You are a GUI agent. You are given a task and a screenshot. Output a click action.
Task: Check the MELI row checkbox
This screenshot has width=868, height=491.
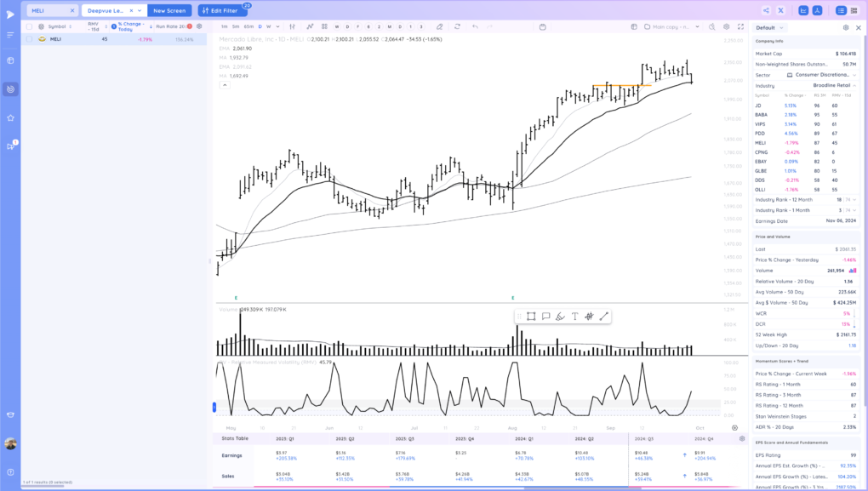[29, 39]
